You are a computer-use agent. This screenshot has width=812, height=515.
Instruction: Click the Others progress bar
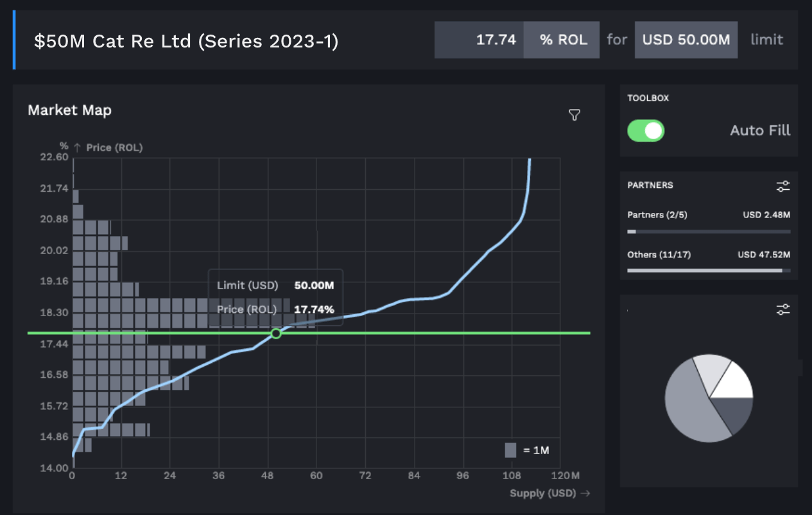point(709,270)
